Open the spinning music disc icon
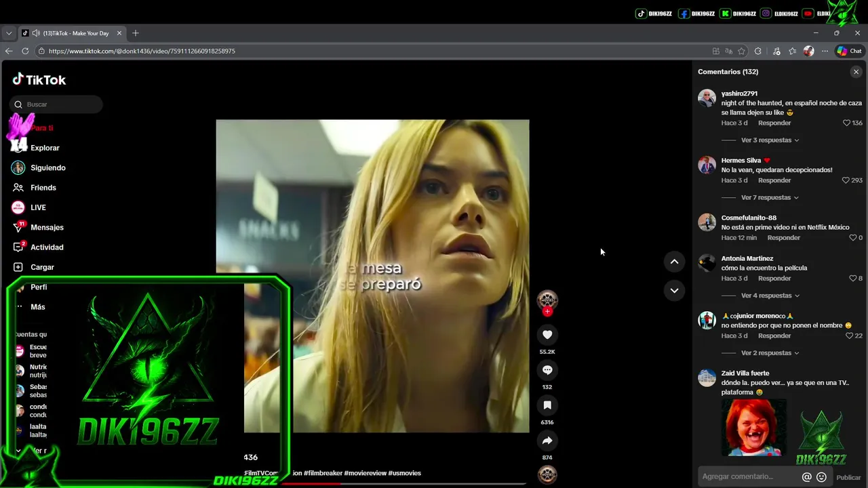This screenshot has width=868, height=488. [547, 475]
